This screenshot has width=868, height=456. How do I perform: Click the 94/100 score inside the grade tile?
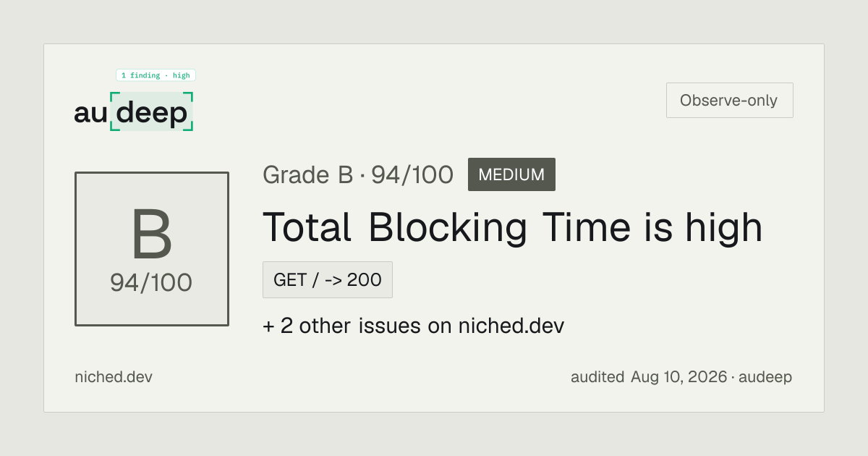tap(151, 282)
